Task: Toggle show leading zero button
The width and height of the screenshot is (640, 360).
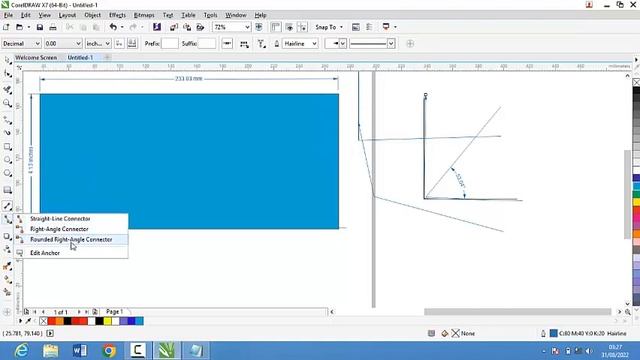Action: point(132,43)
